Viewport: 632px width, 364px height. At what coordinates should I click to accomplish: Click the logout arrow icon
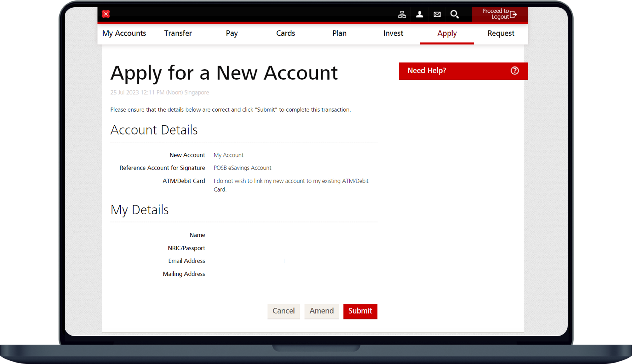[x=513, y=14]
